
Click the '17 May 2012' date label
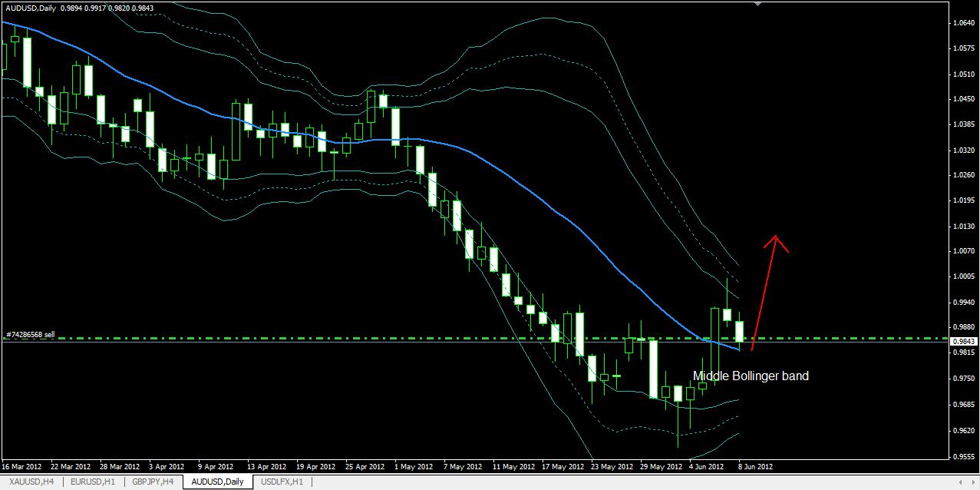(x=563, y=466)
